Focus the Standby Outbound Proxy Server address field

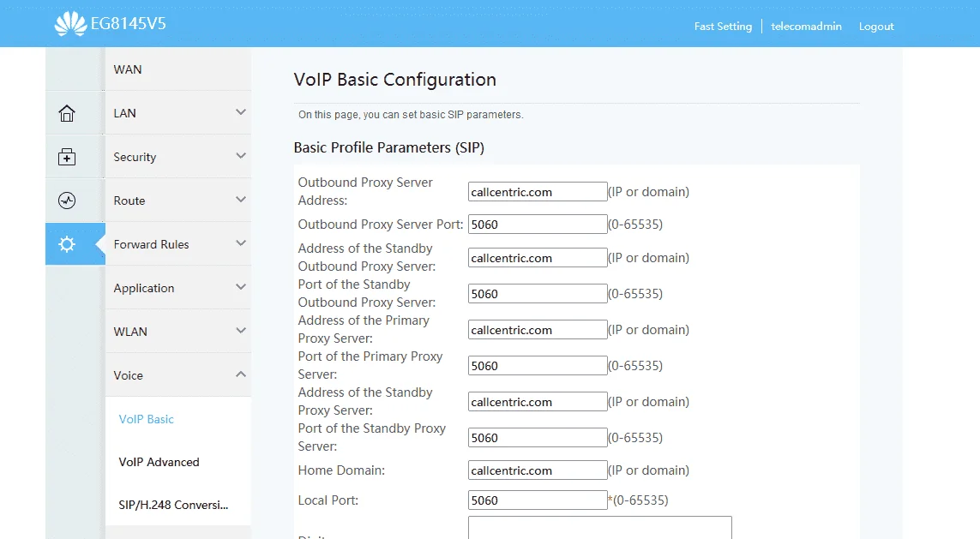(x=538, y=258)
